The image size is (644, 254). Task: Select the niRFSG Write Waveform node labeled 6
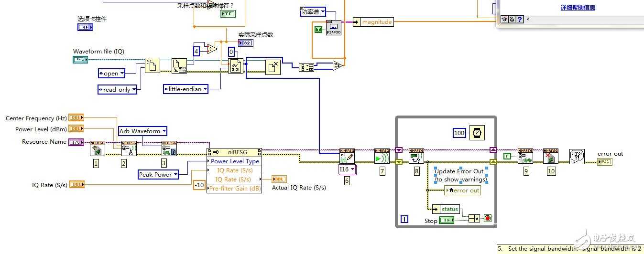[x=347, y=156]
